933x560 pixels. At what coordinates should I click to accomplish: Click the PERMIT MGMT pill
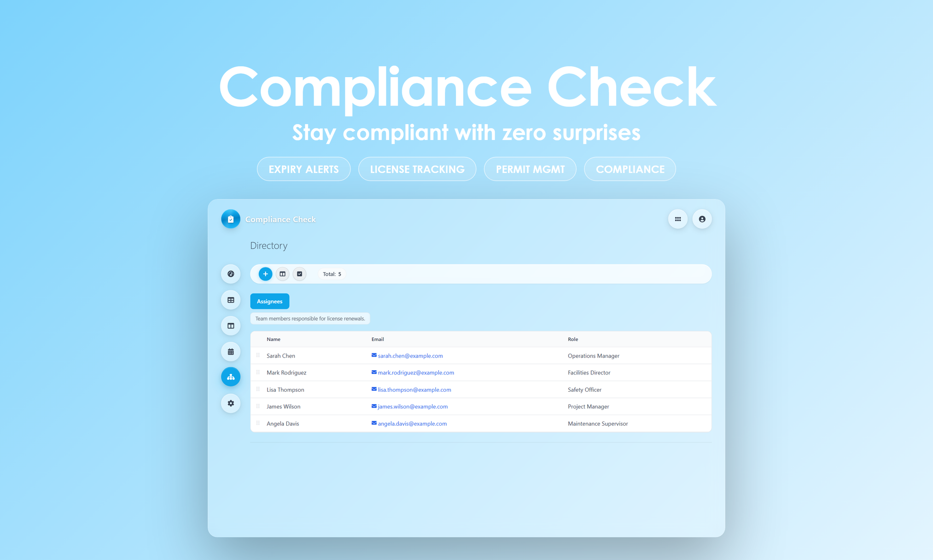point(530,169)
